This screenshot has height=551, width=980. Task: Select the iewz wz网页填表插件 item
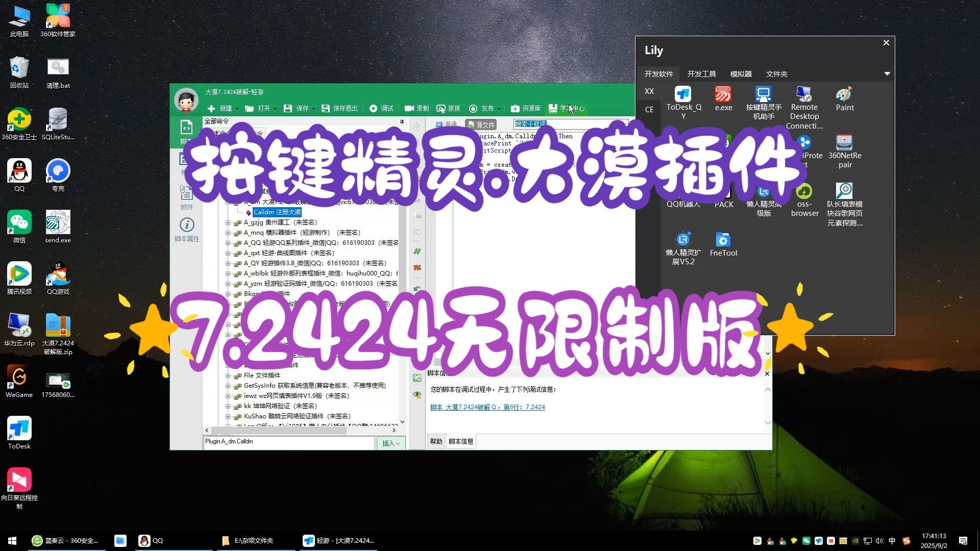pos(296,396)
